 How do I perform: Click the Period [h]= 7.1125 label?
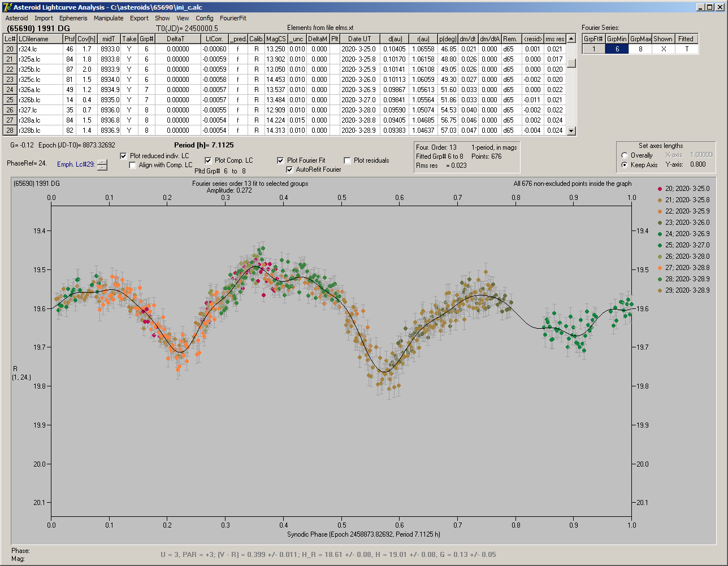[204, 145]
